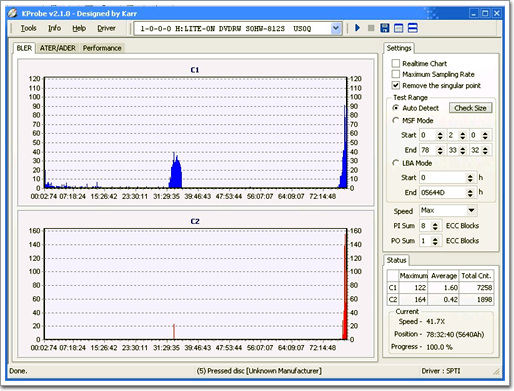Click the MSF Start minutes field
Screen dimensions: 514x391
(x=428, y=135)
